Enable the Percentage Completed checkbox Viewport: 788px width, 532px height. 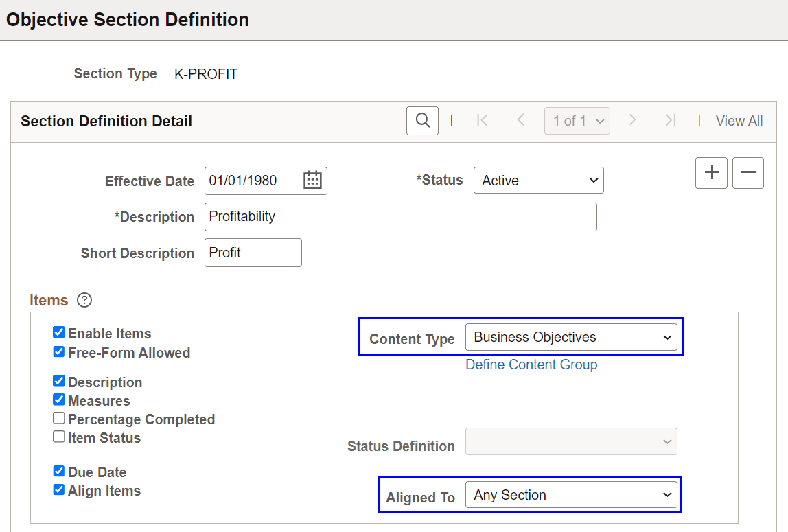59,417
